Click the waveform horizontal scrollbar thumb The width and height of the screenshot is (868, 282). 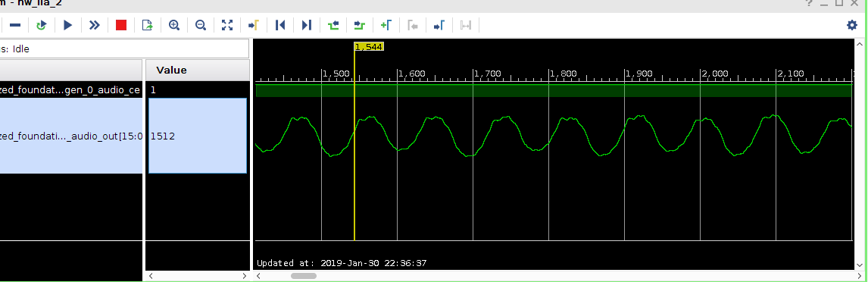click(304, 276)
